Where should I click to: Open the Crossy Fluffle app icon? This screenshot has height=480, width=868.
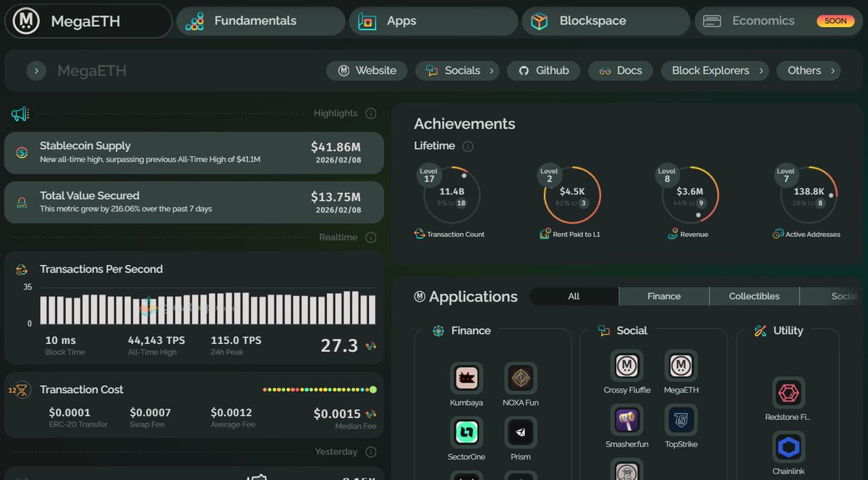click(x=627, y=366)
